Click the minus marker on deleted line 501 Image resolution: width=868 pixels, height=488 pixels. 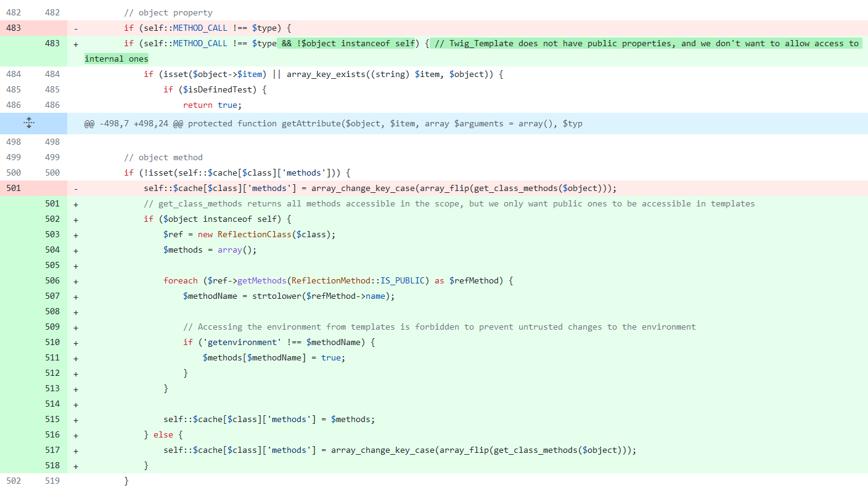[x=76, y=188]
